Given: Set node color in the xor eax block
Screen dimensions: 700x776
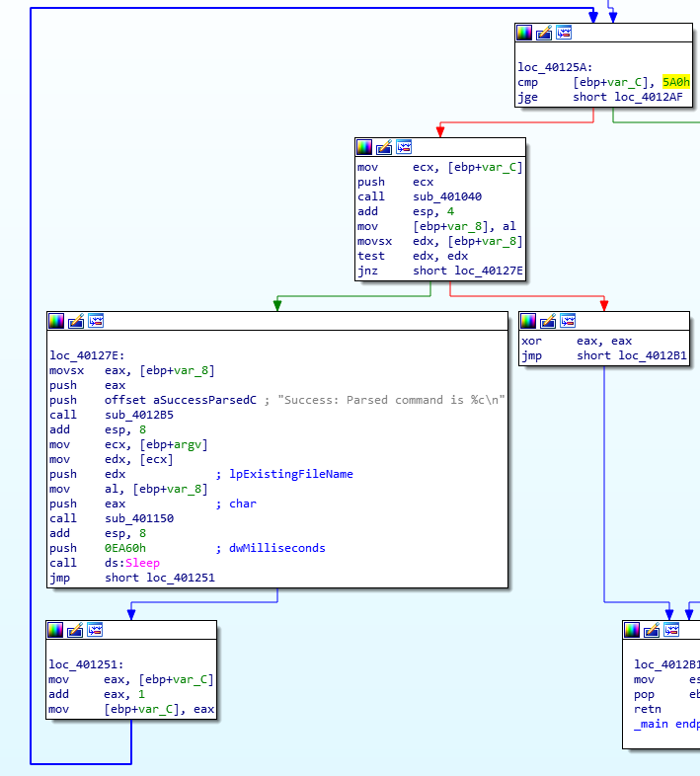Looking at the screenshot, I should [x=528, y=321].
